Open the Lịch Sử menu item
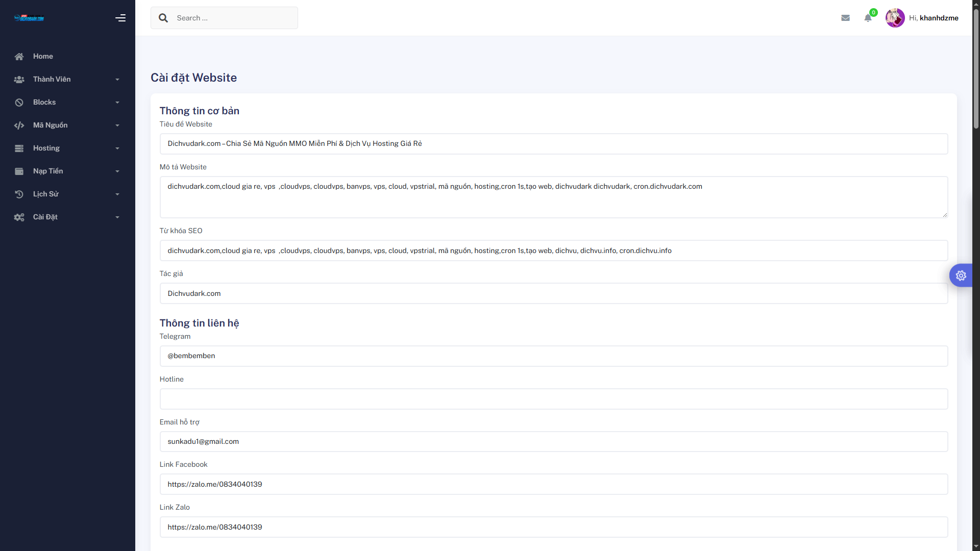The width and height of the screenshot is (980, 551). click(46, 194)
